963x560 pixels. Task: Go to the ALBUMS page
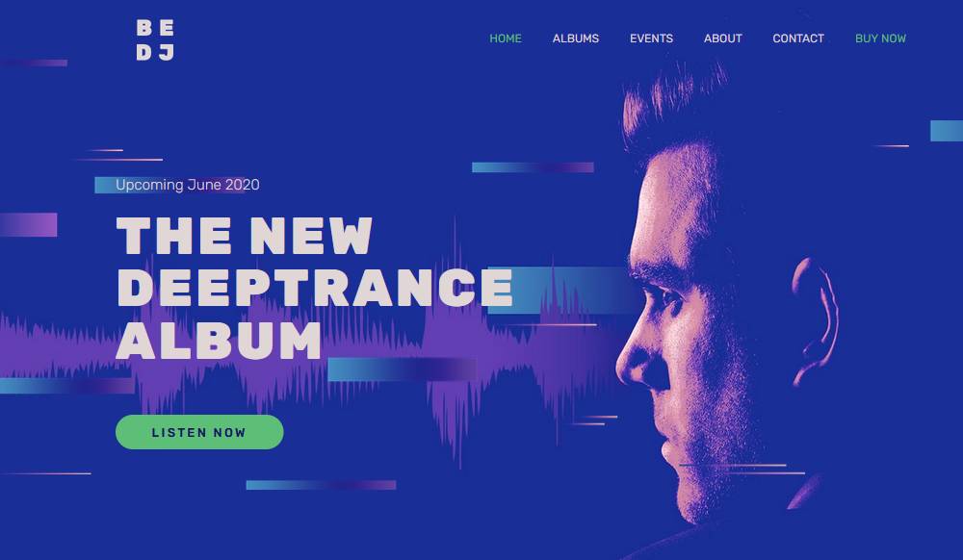coord(576,38)
